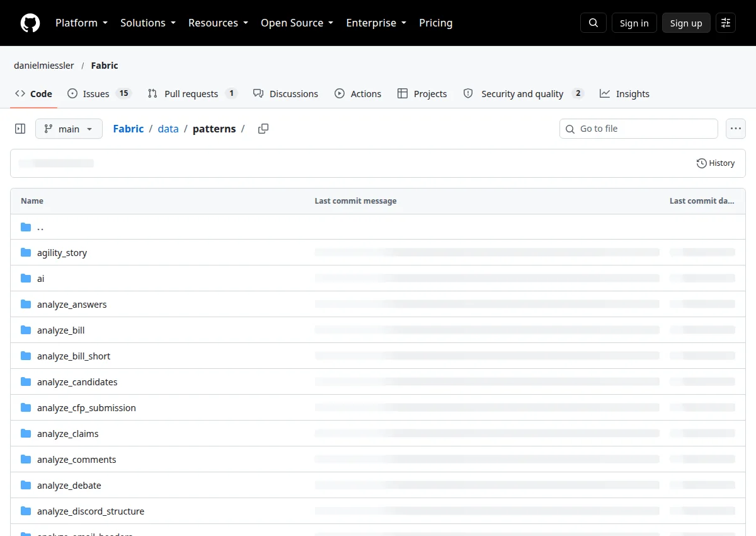Click the analyze_debate folder icon
Image resolution: width=756 pixels, height=536 pixels.
coord(26,486)
